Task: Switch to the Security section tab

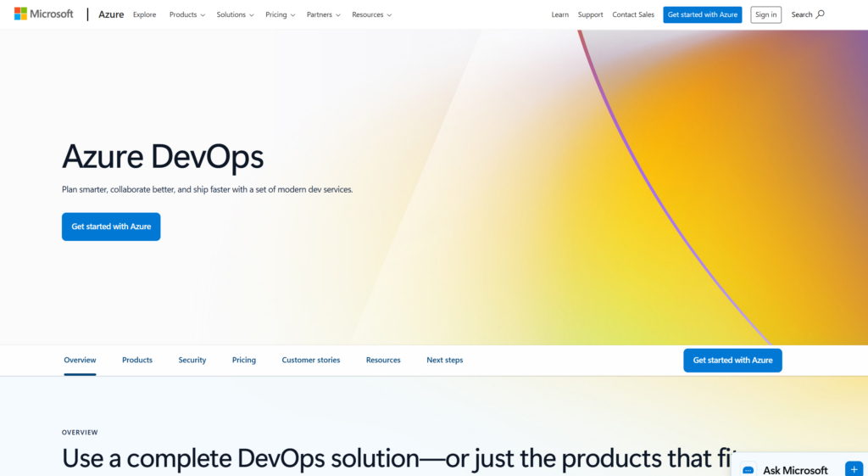Action: [192, 360]
